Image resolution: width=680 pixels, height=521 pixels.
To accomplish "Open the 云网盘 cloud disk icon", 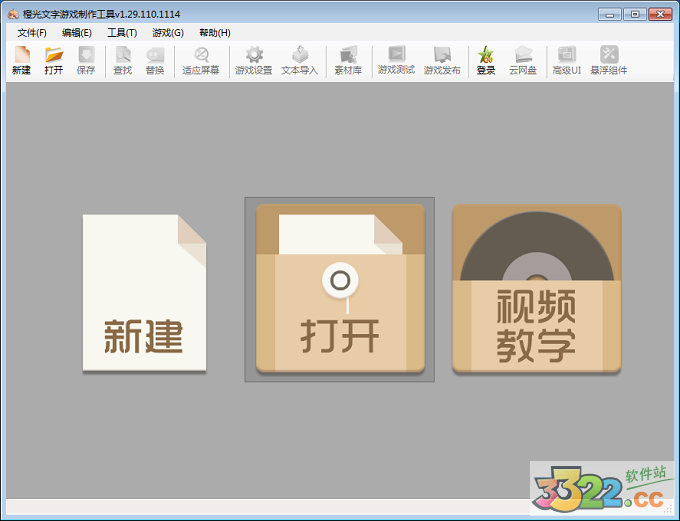I will point(523,60).
